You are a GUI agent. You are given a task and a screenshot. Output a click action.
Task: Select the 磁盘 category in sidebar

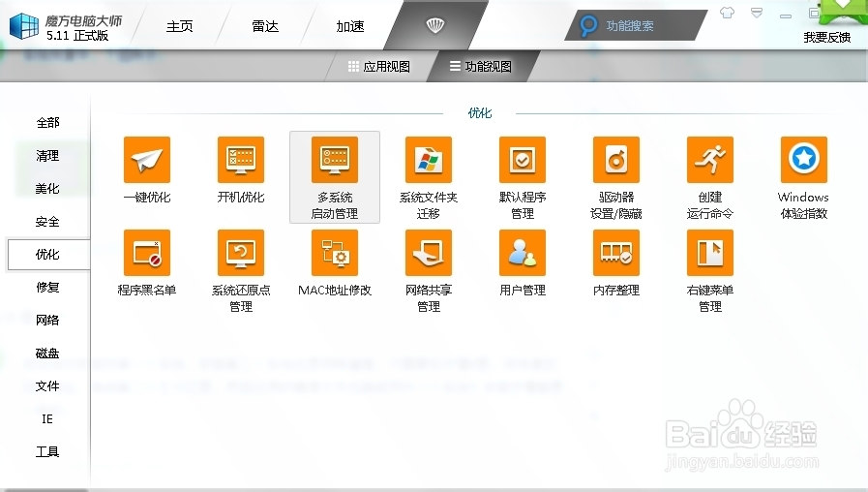47,353
